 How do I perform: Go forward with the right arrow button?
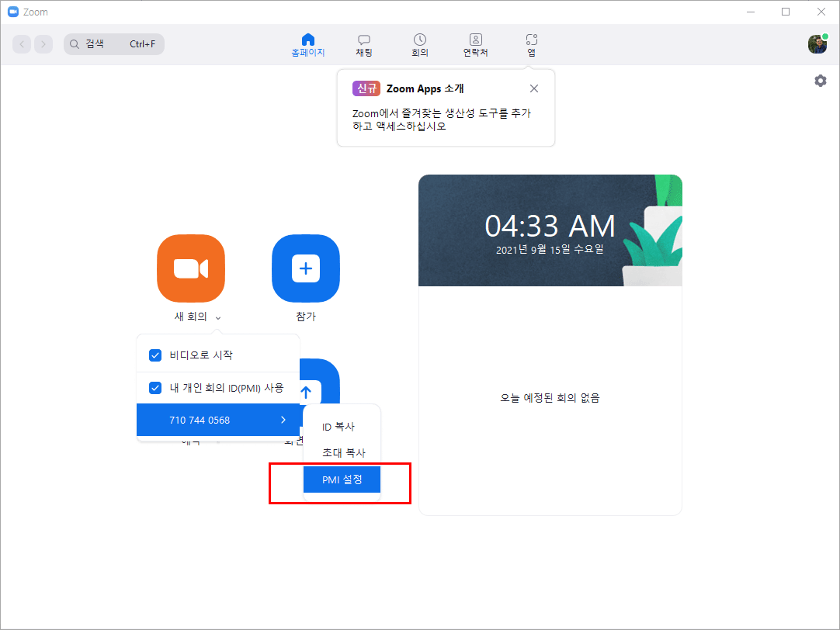pos(43,44)
